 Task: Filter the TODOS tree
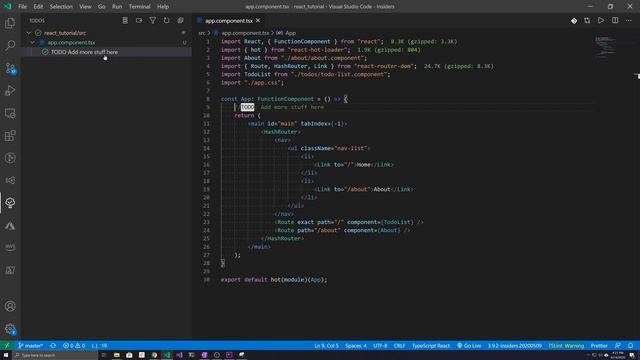coord(153,20)
